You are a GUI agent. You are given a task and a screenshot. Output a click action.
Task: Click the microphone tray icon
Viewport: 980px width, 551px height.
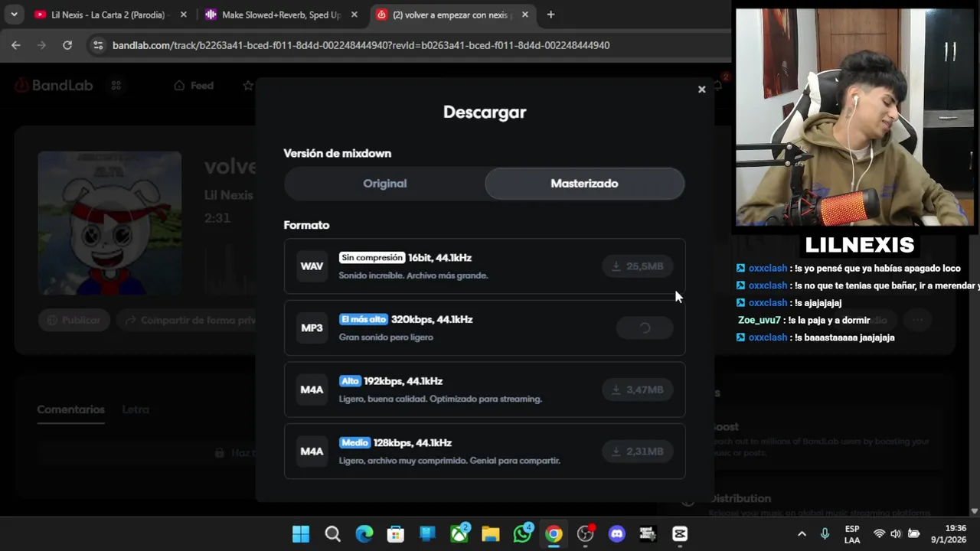pos(825,534)
